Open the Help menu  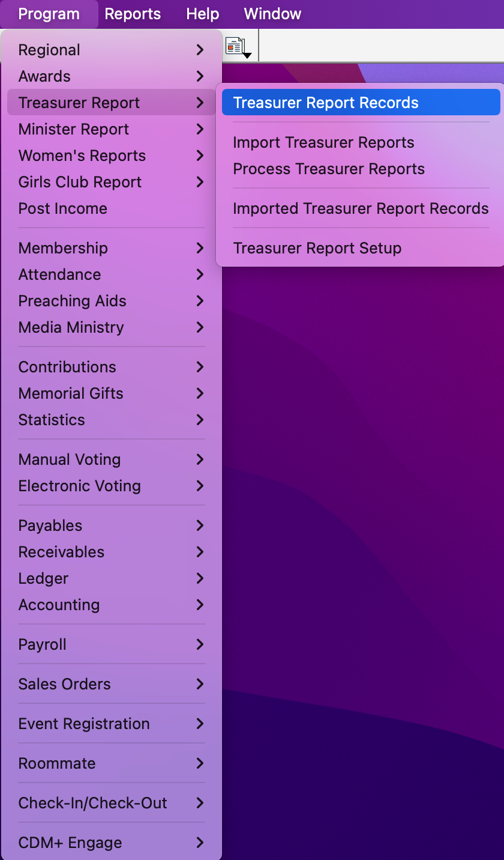(202, 14)
